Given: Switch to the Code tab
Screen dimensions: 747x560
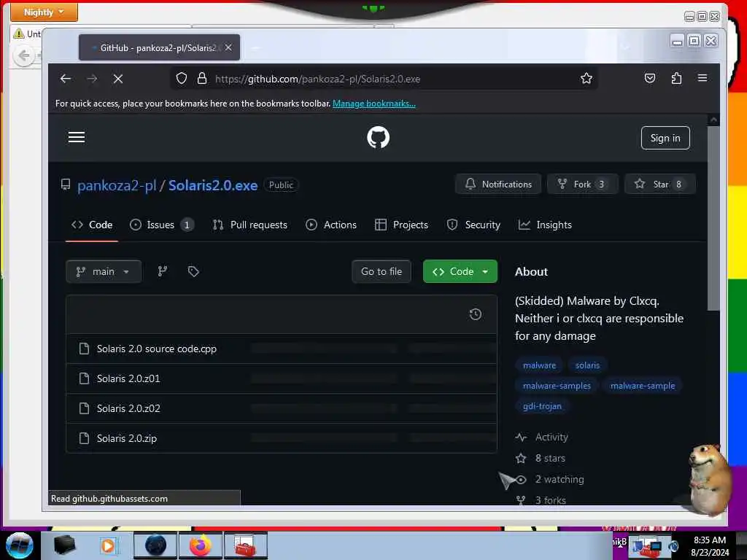Looking at the screenshot, I should (x=92, y=225).
